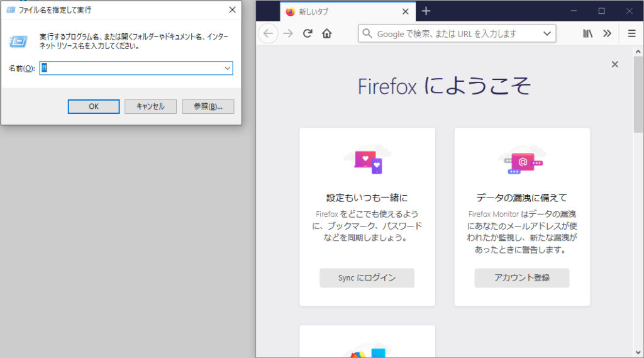Screen dimensions: 644x358
Task: Click the search magnifier in URL bar
Action: 367,33
